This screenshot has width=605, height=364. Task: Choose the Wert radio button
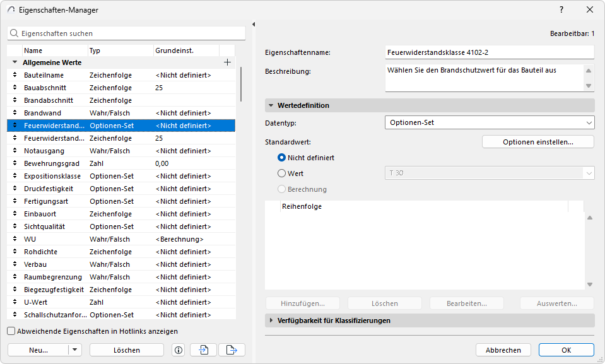click(x=282, y=173)
